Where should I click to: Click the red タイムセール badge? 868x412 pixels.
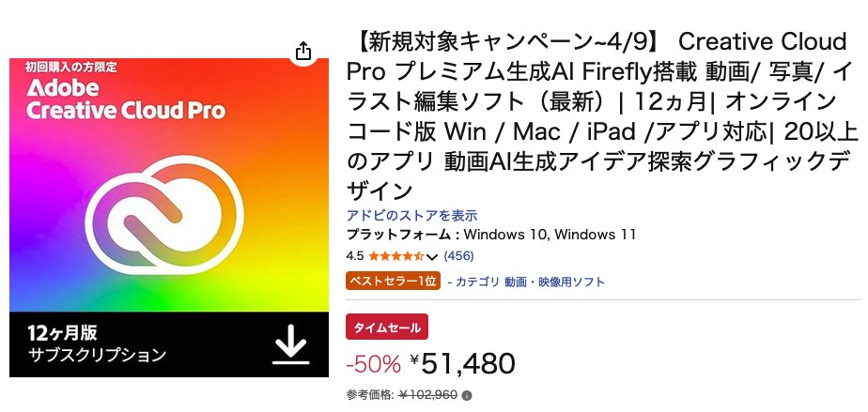click(x=387, y=327)
